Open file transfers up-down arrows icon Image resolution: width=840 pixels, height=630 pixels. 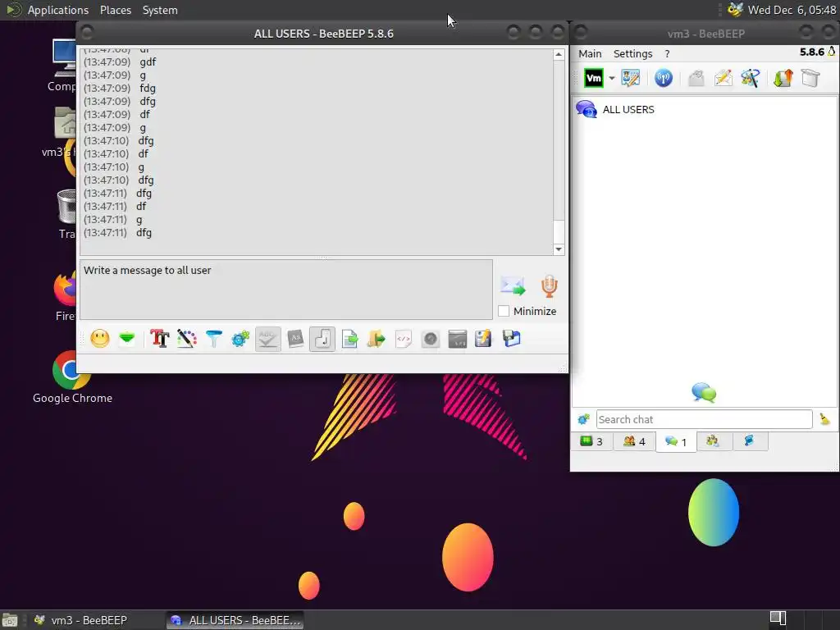pos(783,78)
